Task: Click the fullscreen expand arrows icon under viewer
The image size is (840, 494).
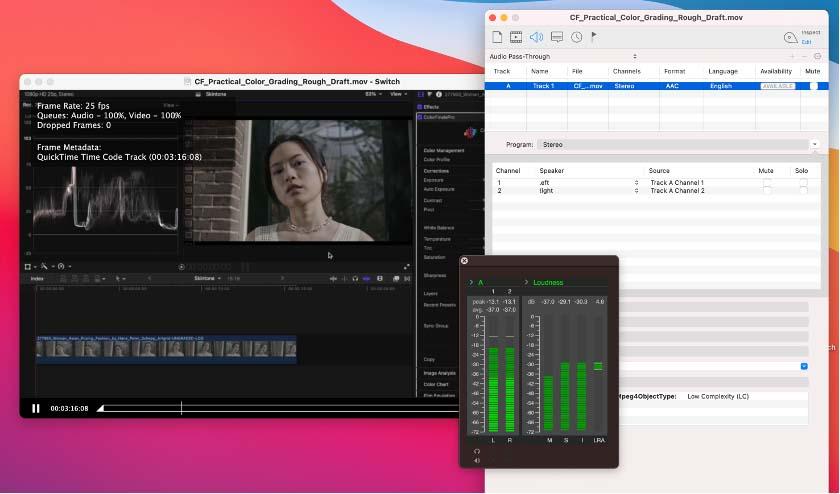Action: pyautogui.click(x=407, y=267)
